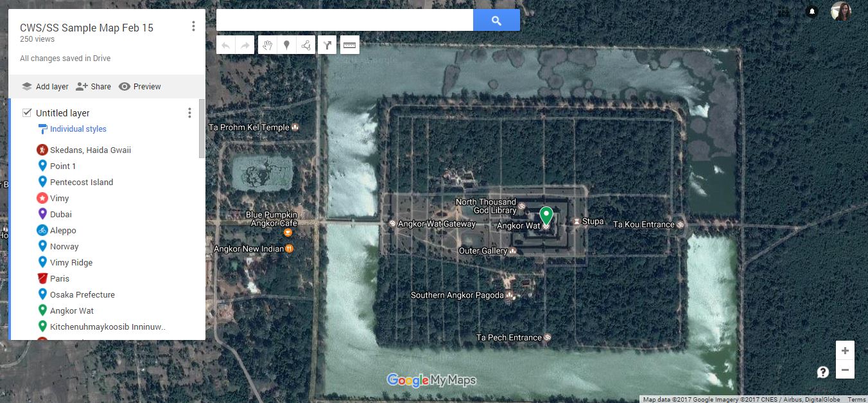Screen dimensions: 868x403
Task: Select the add marker tool
Action: 286,45
